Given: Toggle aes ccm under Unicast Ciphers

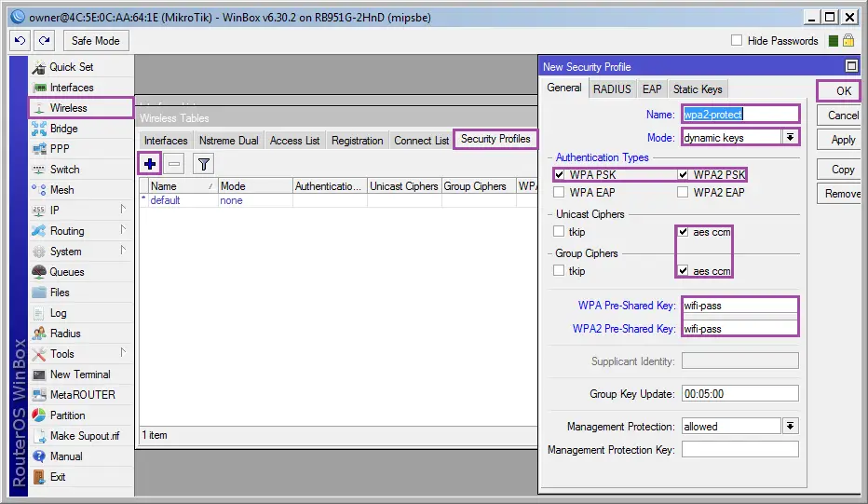Looking at the screenshot, I should 683,232.
